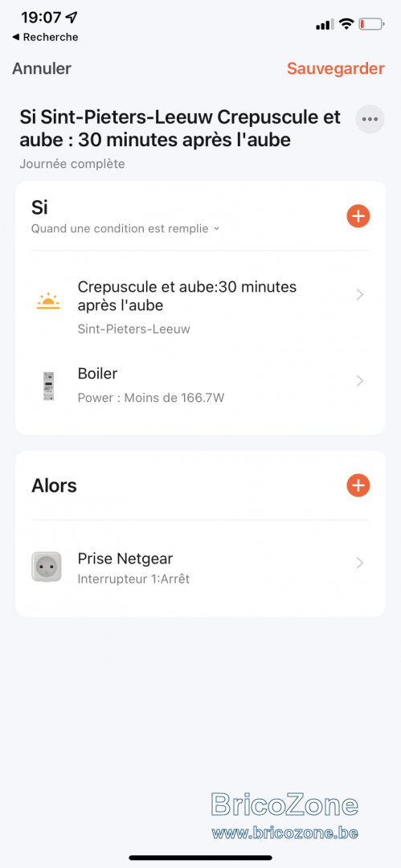
Task: Select the 'Interrupteur 1:Arrêt' action text
Action: point(133,579)
